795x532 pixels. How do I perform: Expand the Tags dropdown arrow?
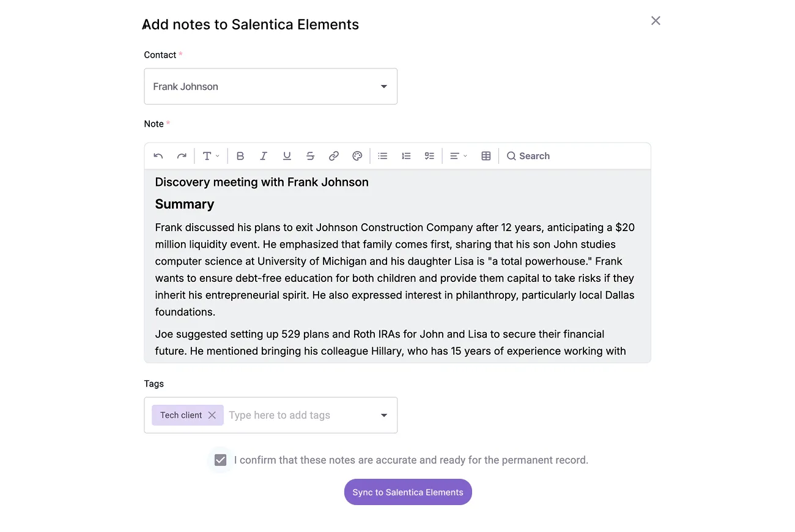coord(384,415)
